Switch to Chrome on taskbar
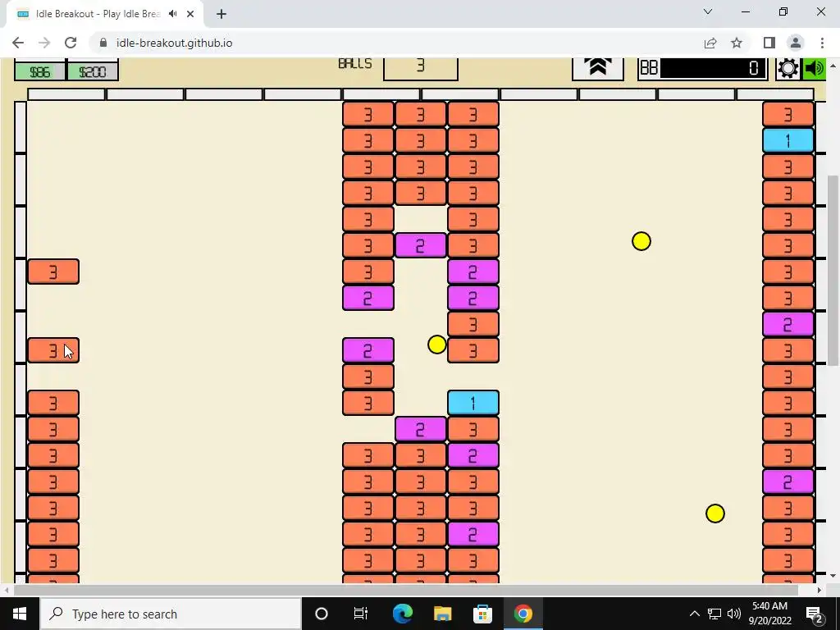 [x=523, y=614]
